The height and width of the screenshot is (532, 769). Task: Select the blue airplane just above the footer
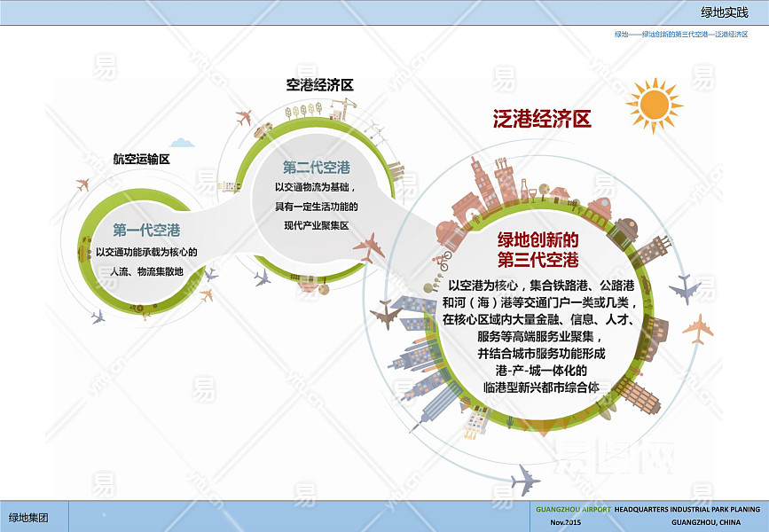[x=525, y=480]
